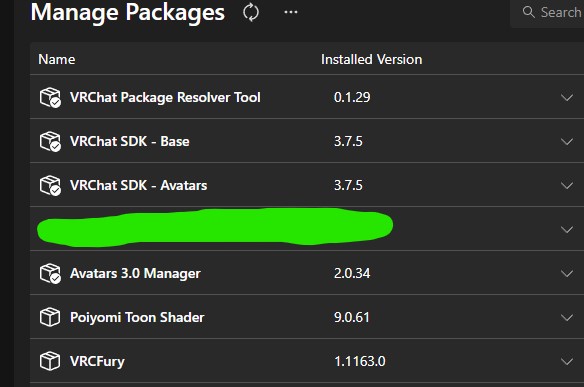
Task: Click the Poiyomi Toon Shader package icon
Action: pos(50,317)
